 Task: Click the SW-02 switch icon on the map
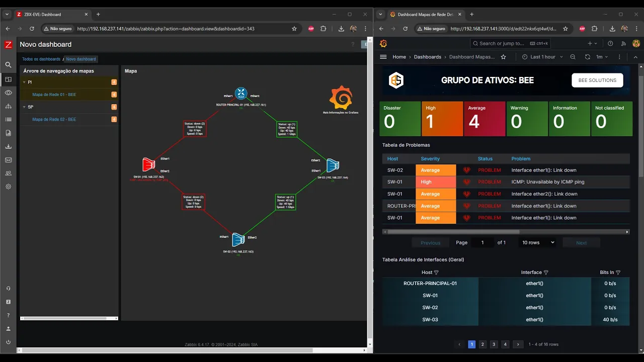point(238,240)
